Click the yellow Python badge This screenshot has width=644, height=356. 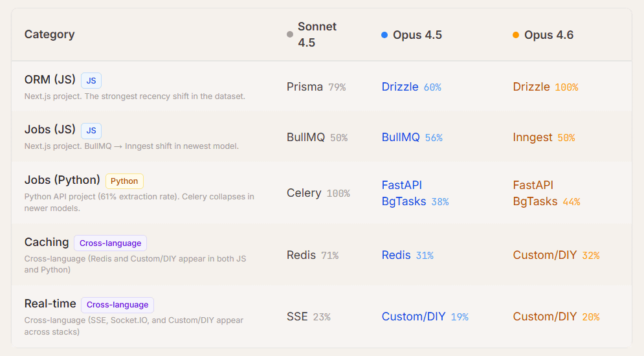124,181
